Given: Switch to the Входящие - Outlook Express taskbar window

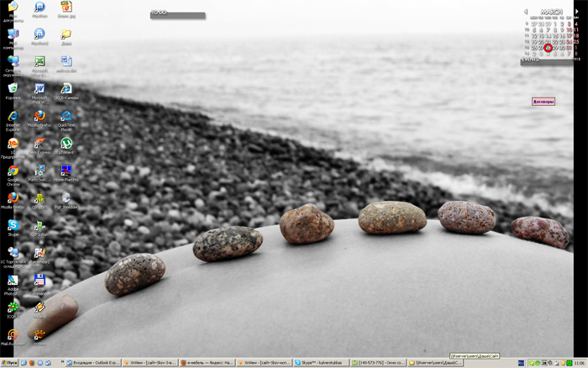Looking at the screenshot, I should coord(93,363).
